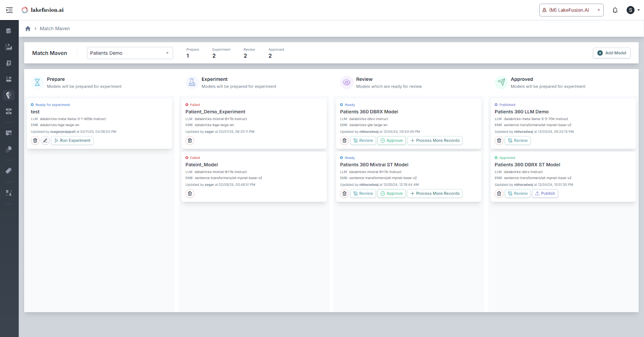Open the (M) LakeFusion.AI workspace dropdown

pos(571,10)
